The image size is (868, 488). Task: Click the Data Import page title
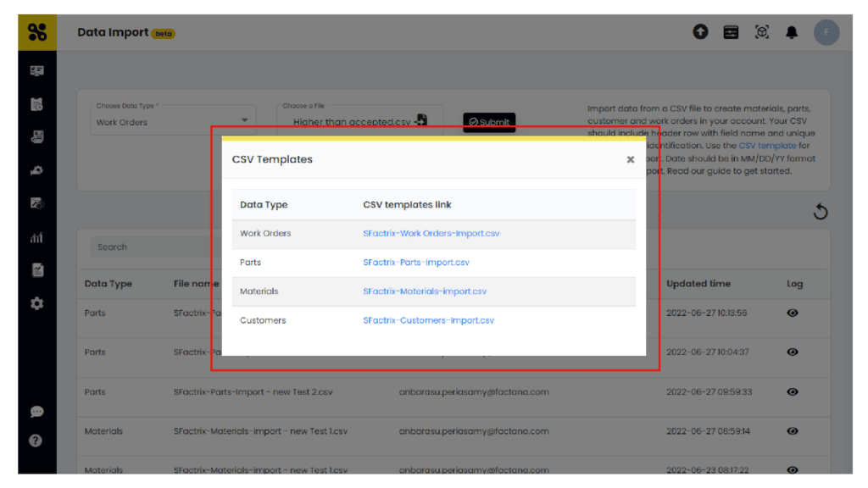(113, 32)
